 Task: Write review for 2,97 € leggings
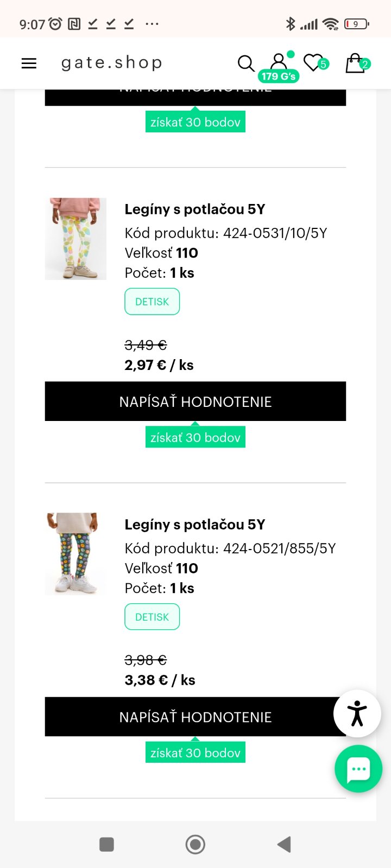click(195, 401)
